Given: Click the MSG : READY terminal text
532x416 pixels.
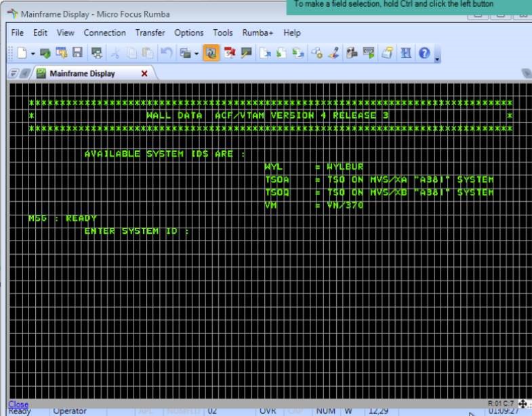Looking at the screenshot, I should coord(63,219).
